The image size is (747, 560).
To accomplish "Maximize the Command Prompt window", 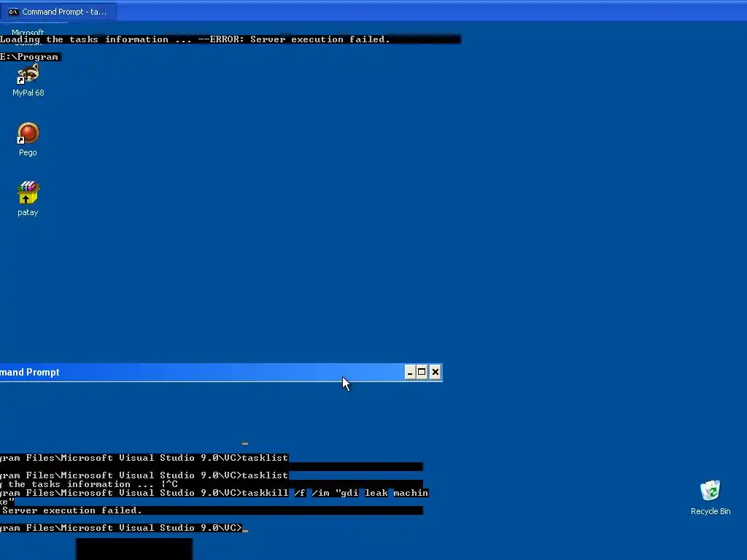I will 422,372.
